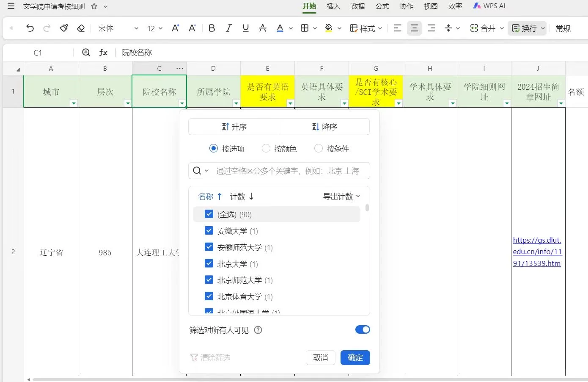
Task: Uncheck the (全选) checkbox
Action: [209, 214]
